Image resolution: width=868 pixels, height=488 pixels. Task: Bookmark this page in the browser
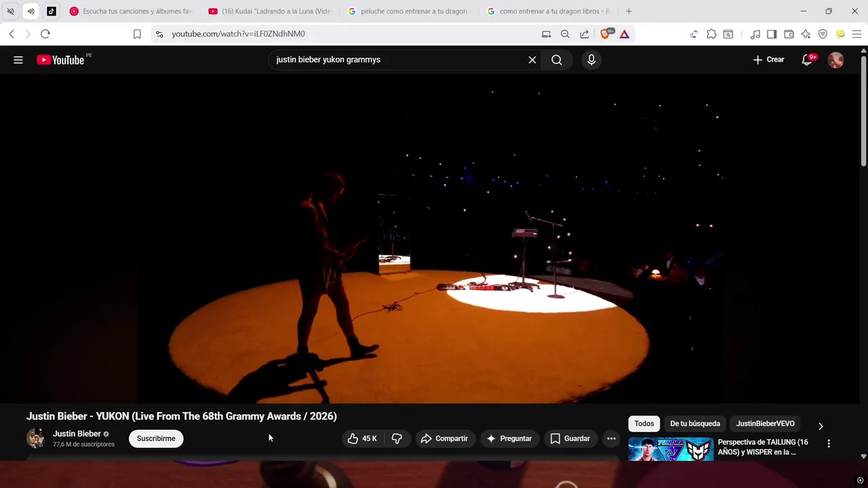pyautogui.click(x=137, y=34)
